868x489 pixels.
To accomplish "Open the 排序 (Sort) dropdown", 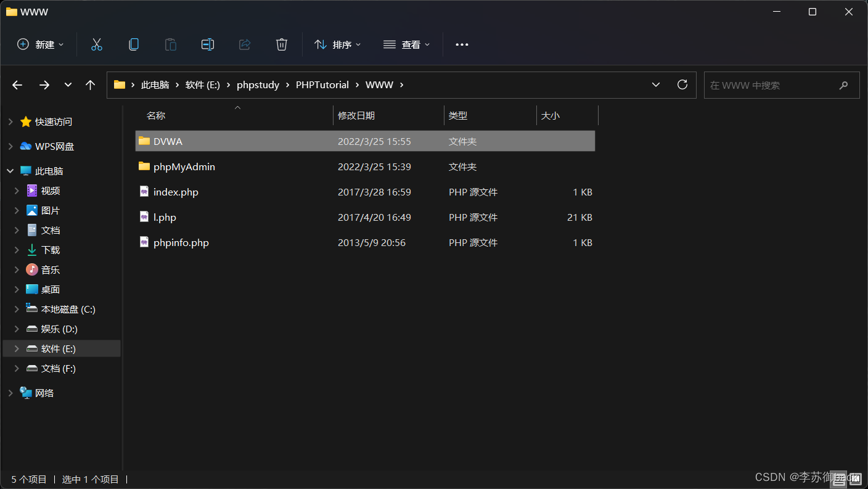I will pos(338,44).
